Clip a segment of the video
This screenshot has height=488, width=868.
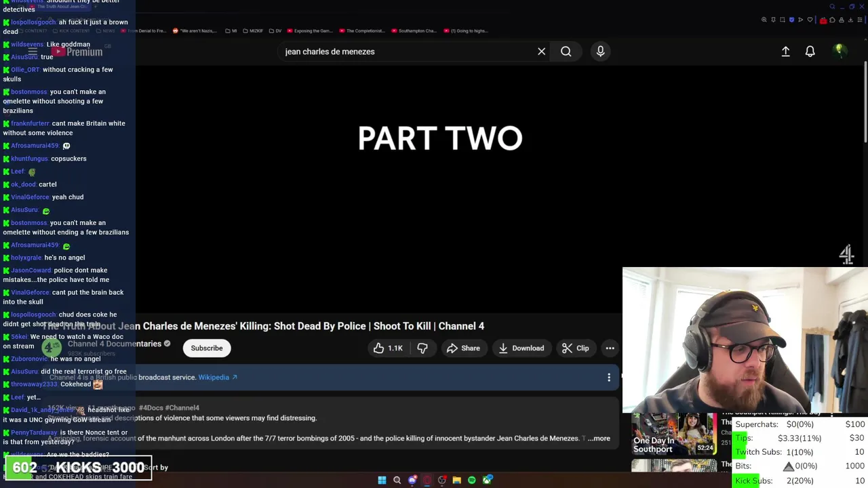tap(575, 348)
